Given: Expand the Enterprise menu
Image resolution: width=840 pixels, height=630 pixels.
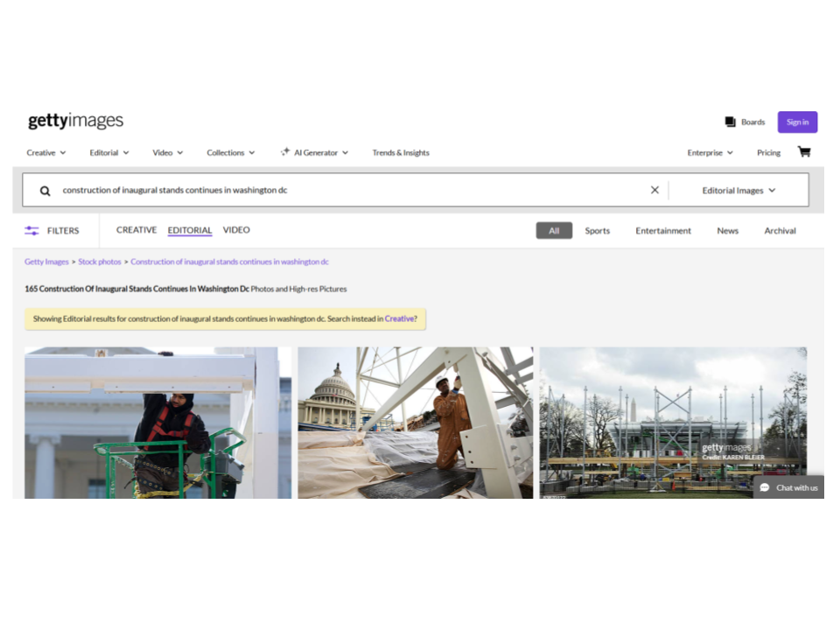Looking at the screenshot, I should 710,153.
